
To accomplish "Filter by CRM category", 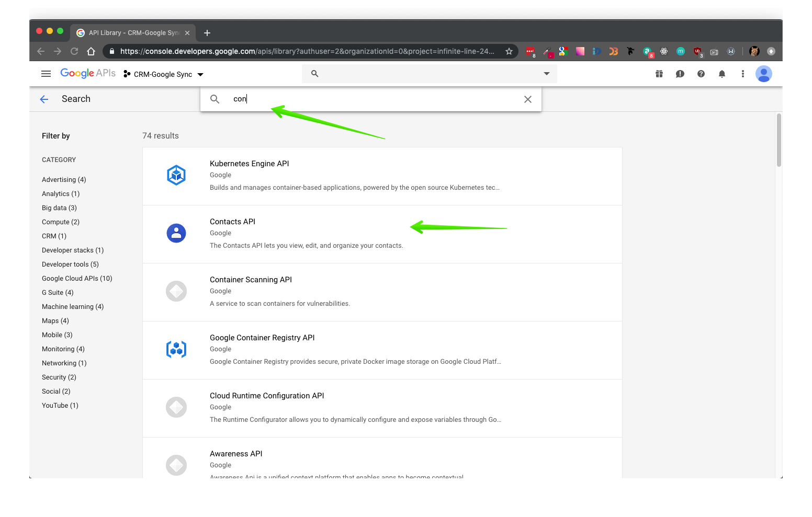I will (54, 236).
